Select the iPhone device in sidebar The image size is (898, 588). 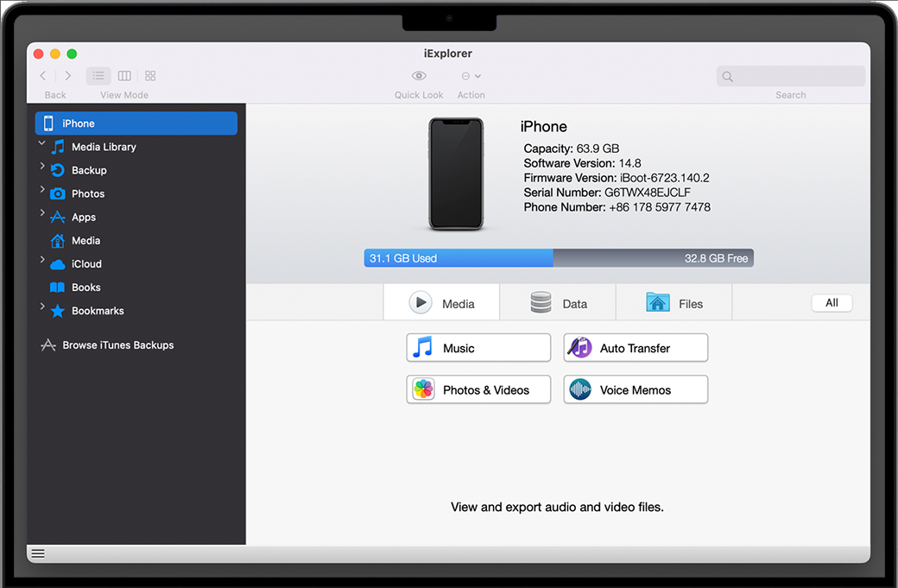[136, 123]
